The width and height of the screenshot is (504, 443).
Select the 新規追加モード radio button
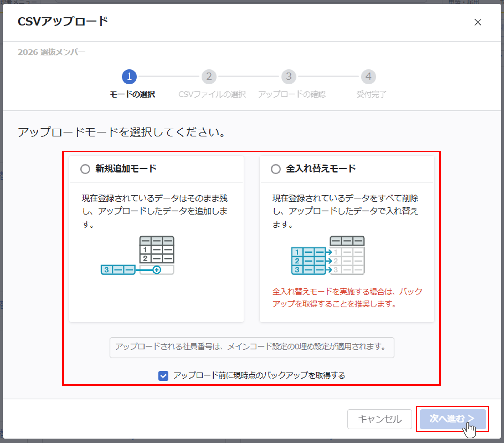[85, 169]
